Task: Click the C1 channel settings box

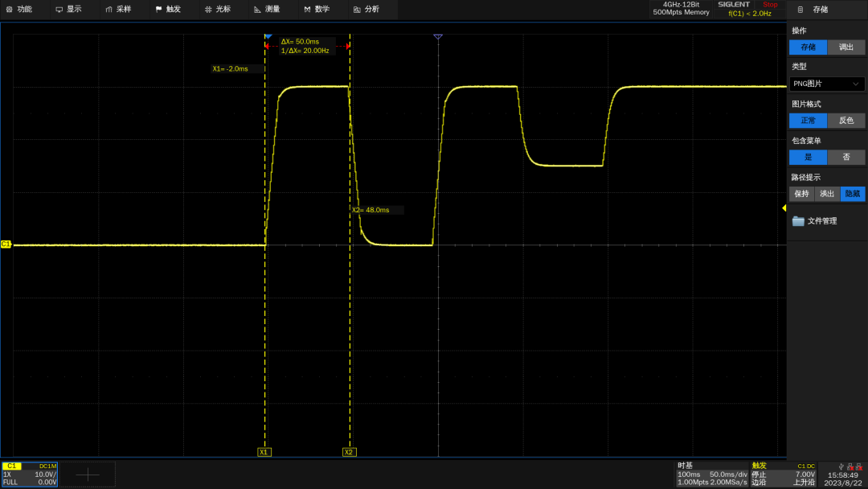Action: tap(30, 474)
